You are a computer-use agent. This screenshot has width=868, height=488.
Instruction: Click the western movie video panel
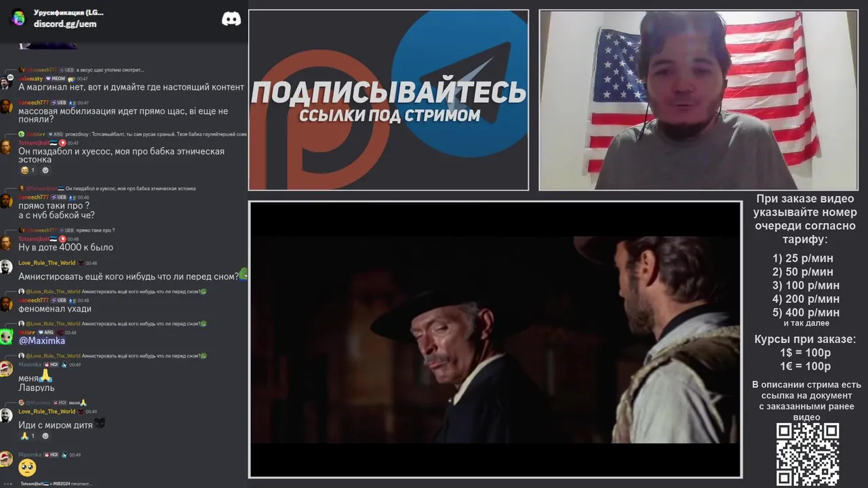[495, 340]
